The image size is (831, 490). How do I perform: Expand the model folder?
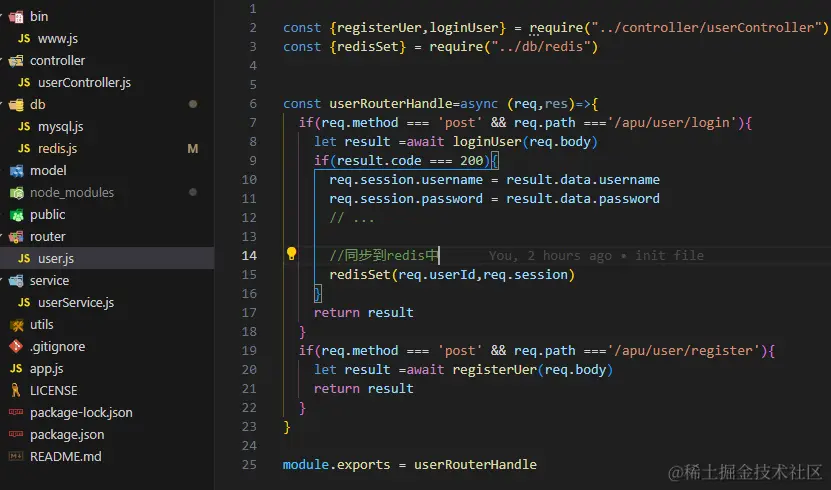pyautogui.click(x=48, y=171)
